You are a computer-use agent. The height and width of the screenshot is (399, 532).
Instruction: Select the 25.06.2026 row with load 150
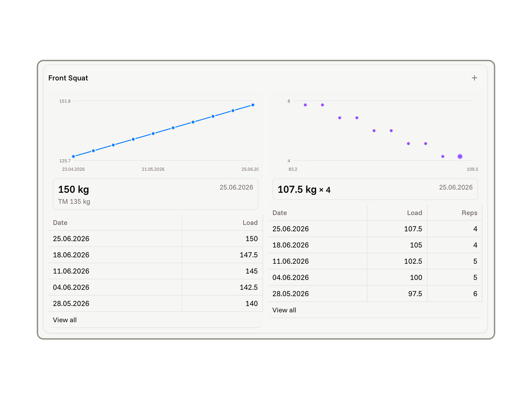(155, 239)
